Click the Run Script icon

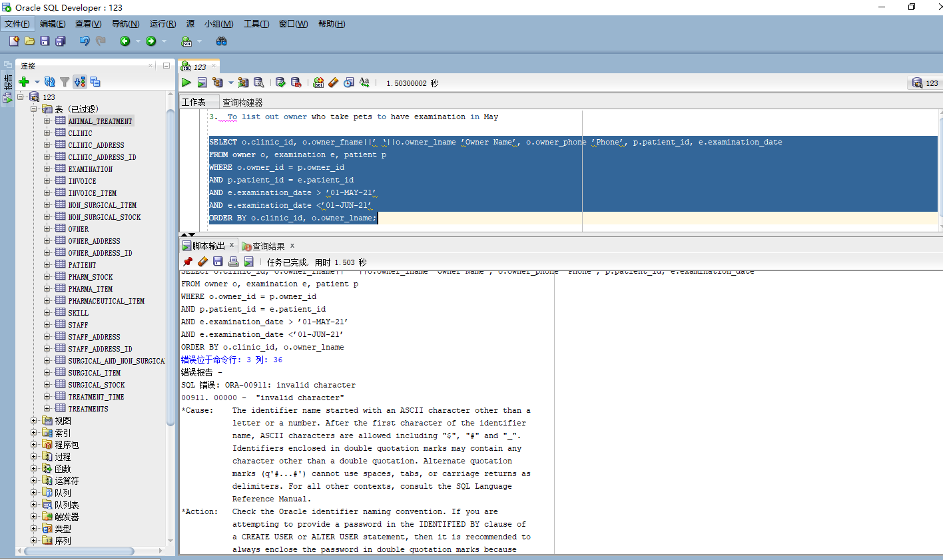pos(202,83)
